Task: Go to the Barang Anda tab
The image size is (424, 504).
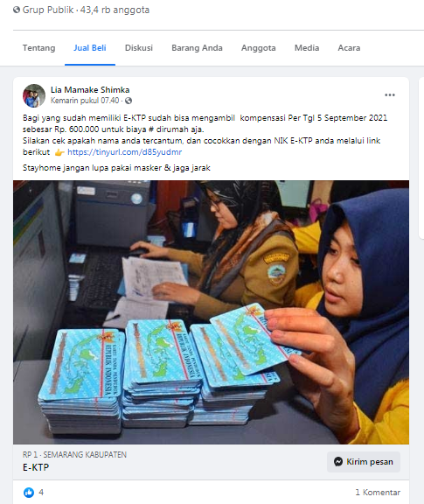Action: click(197, 48)
